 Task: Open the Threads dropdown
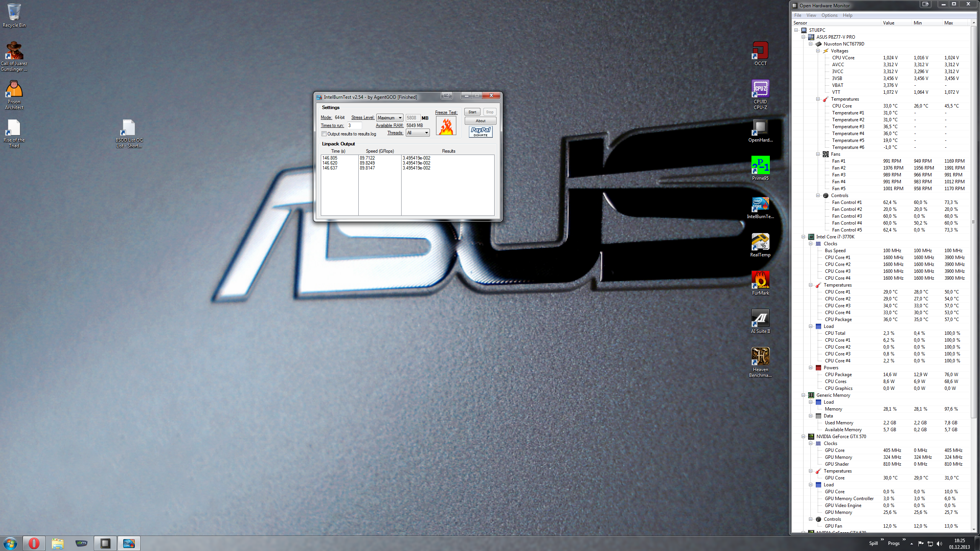[x=418, y=133]
